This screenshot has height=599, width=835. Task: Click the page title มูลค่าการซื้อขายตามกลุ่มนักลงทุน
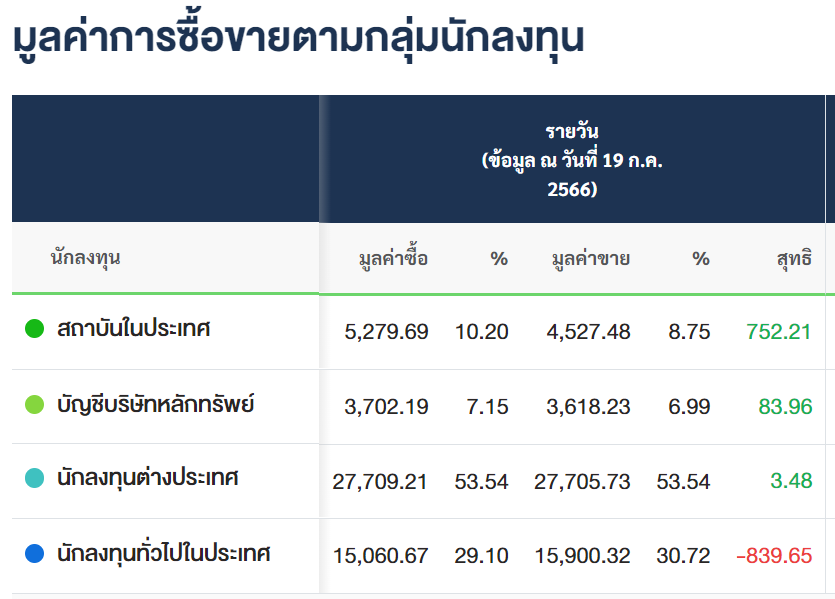pos(298,41)
